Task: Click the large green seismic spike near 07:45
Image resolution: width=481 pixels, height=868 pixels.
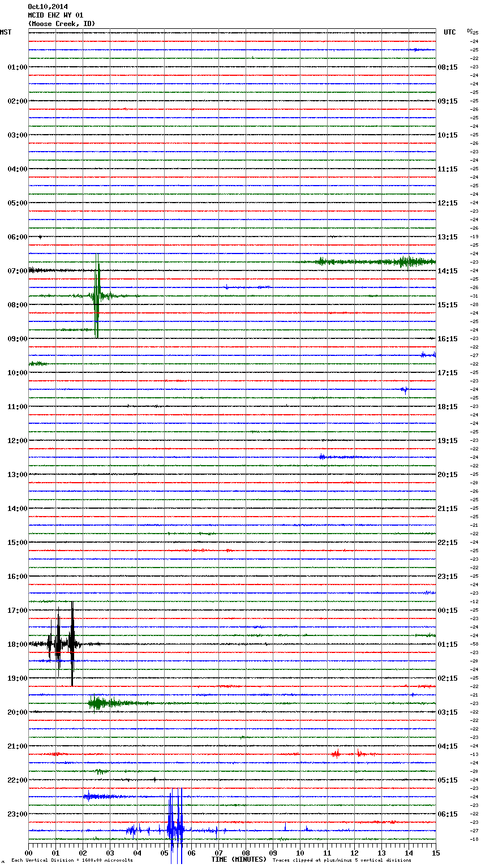Action: tap(97, 296)
